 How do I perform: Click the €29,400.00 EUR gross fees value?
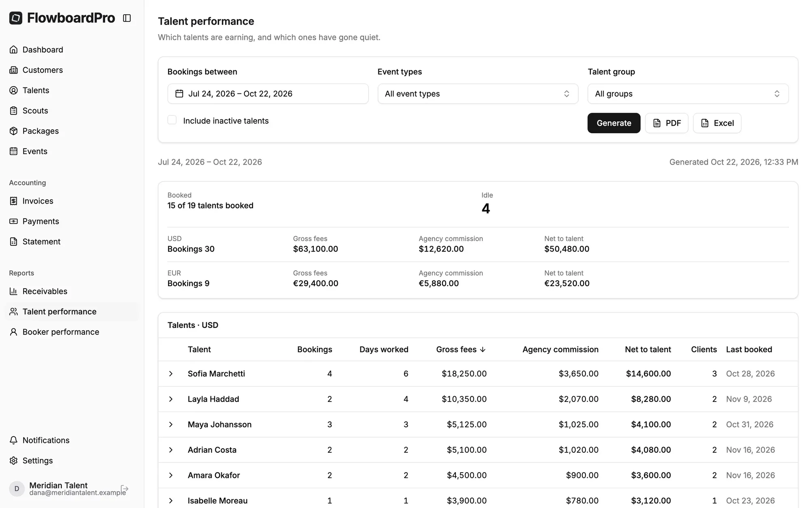tap(315, 284)
